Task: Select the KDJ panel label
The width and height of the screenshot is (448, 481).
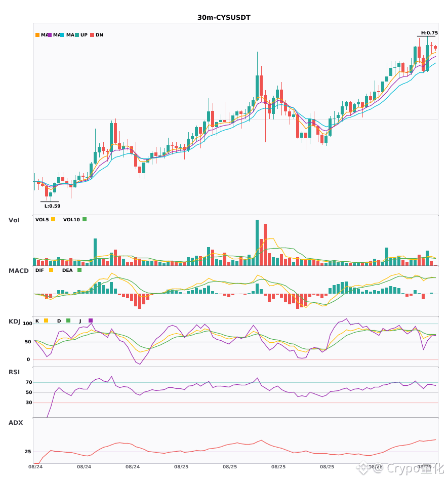Action: 14,321
